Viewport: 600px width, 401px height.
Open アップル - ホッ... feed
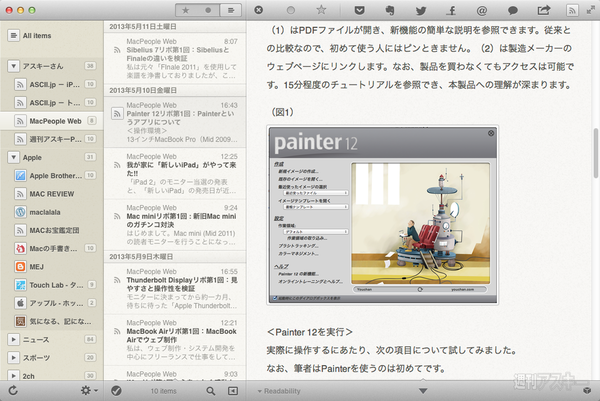[52, 303]
